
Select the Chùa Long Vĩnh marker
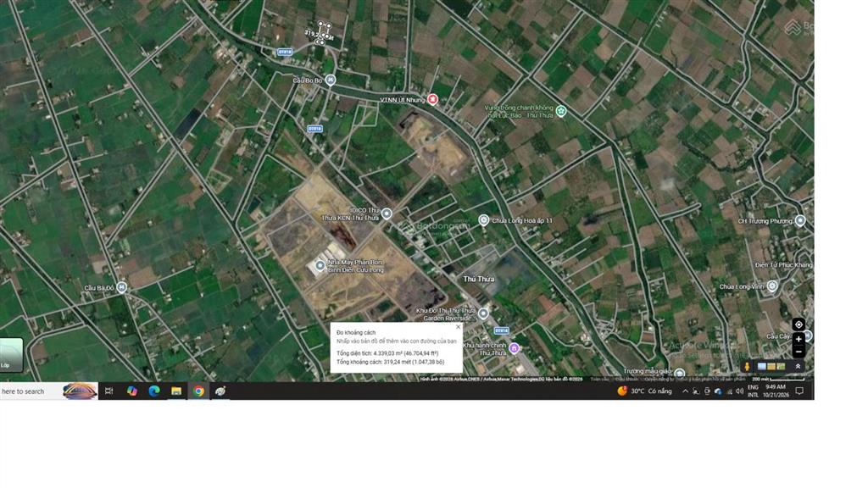point(772,286)
